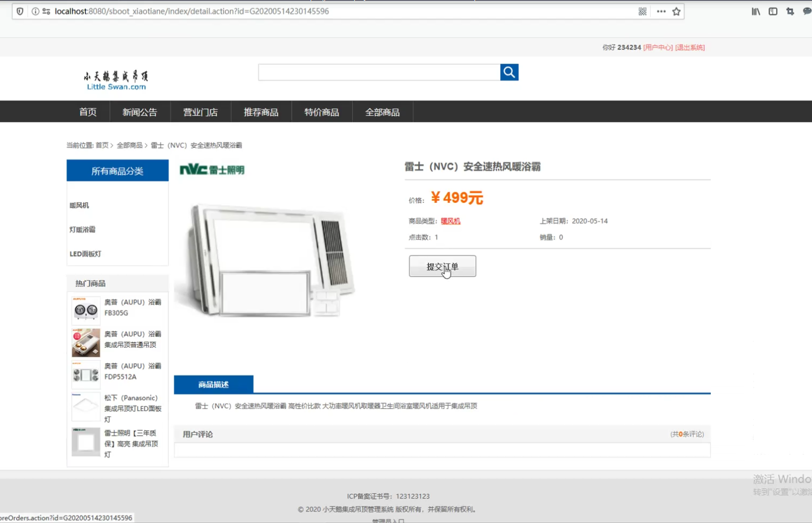Click the QR code icon in address bar
Screen dimensions: 812x523
642,11
